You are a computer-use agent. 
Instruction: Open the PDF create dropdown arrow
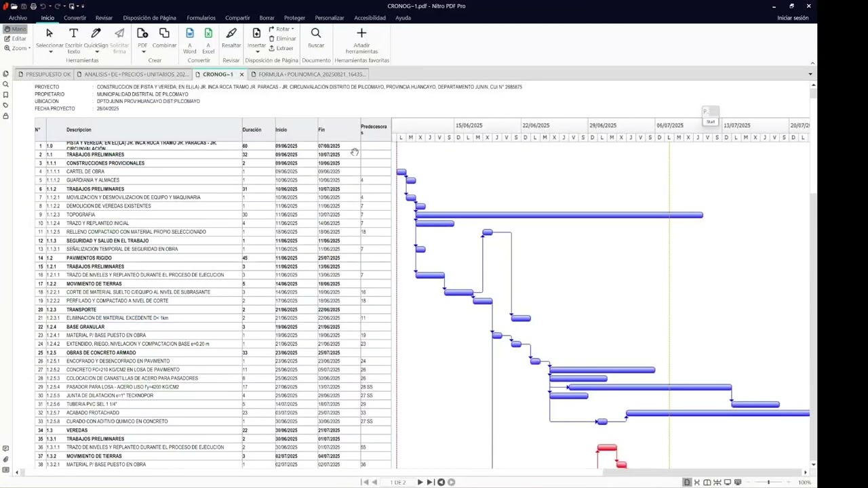(142, 52)
